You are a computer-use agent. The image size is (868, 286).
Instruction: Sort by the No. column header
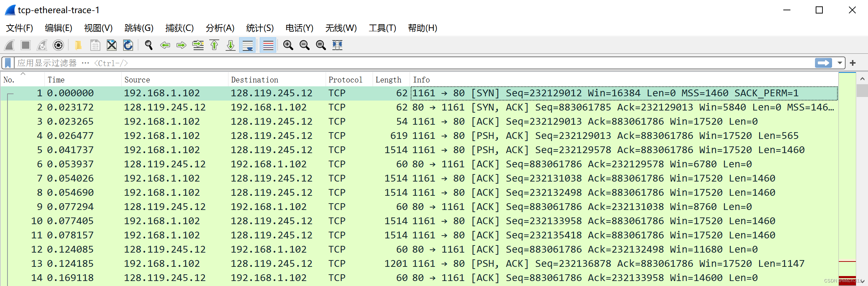(x=23, y=80)
